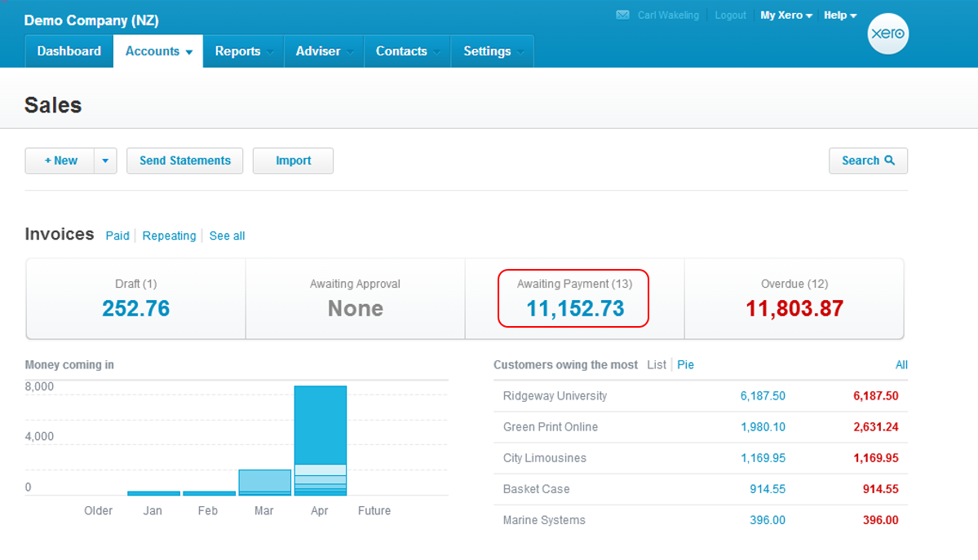
Task: Open the Settings menu
Action: pyautogui.click(x=492, y=51)
